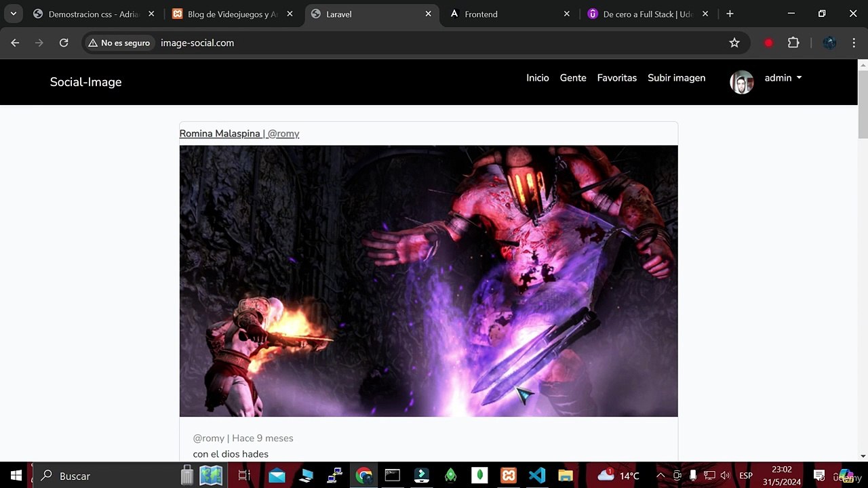Screen dimensions: 868x488
Task: Close the De cero a Full Stack tab
Action: click(x=705, y=14)
